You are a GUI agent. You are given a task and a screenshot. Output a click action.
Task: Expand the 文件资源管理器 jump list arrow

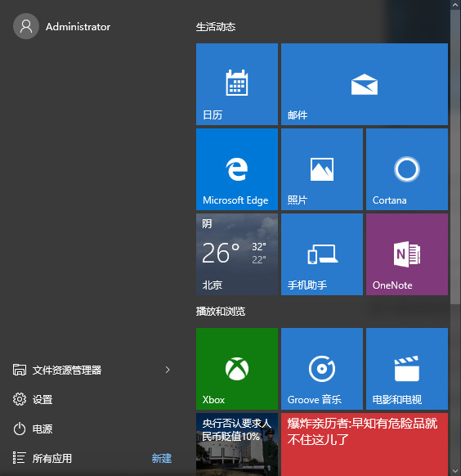point(168,370)
